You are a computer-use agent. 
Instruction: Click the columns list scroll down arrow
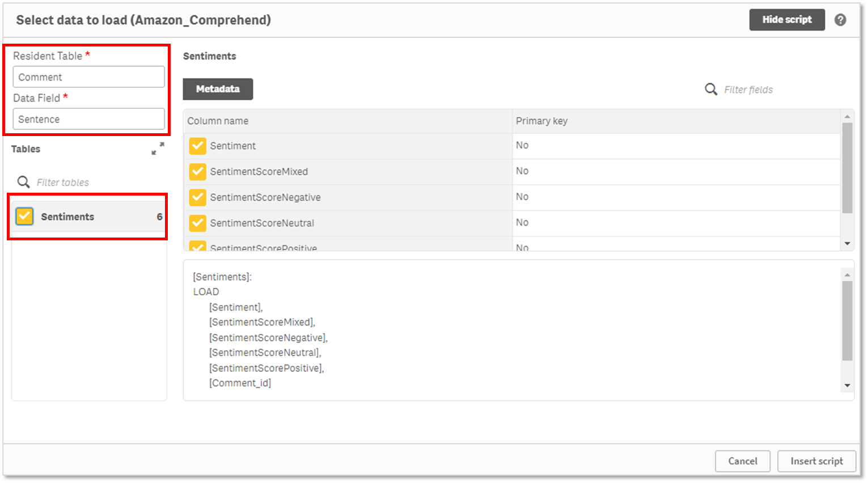pos(848,244)
